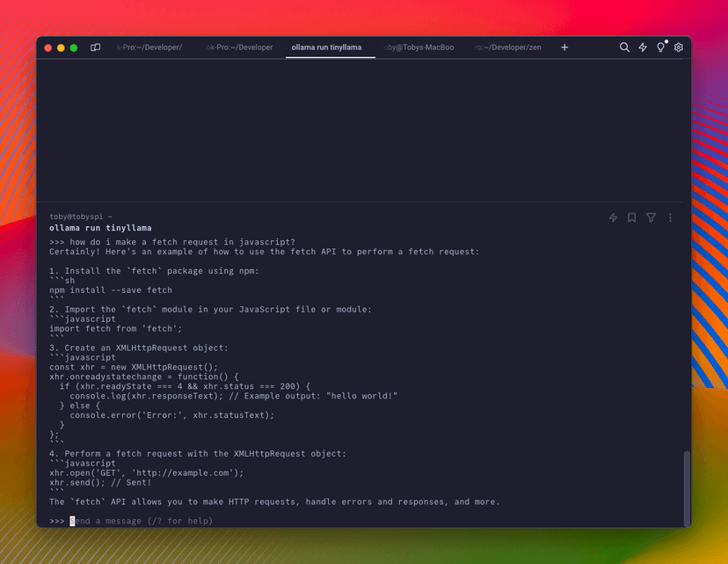
Task: Bookmark the ollama run tinyllama block
Action: click(x=632, y=217)
